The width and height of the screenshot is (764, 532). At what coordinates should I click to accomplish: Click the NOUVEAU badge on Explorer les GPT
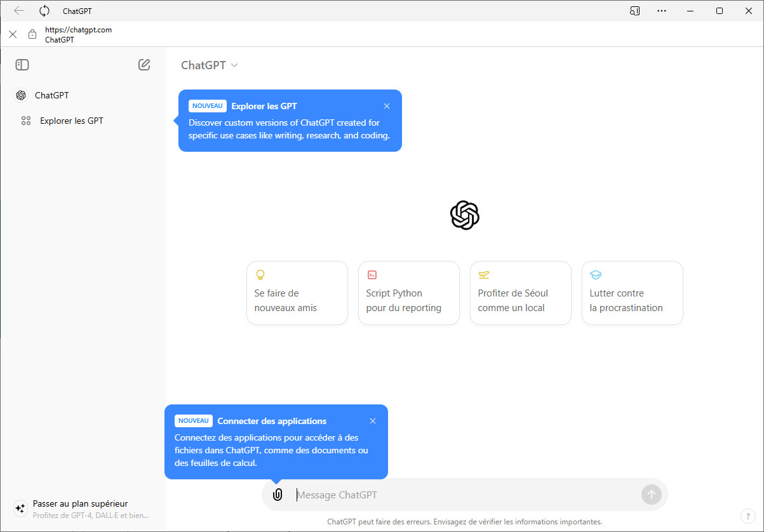click(208, 106)
